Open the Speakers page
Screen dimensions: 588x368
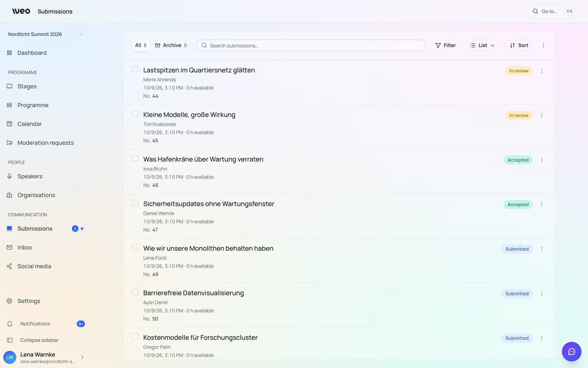click(45, 176)
